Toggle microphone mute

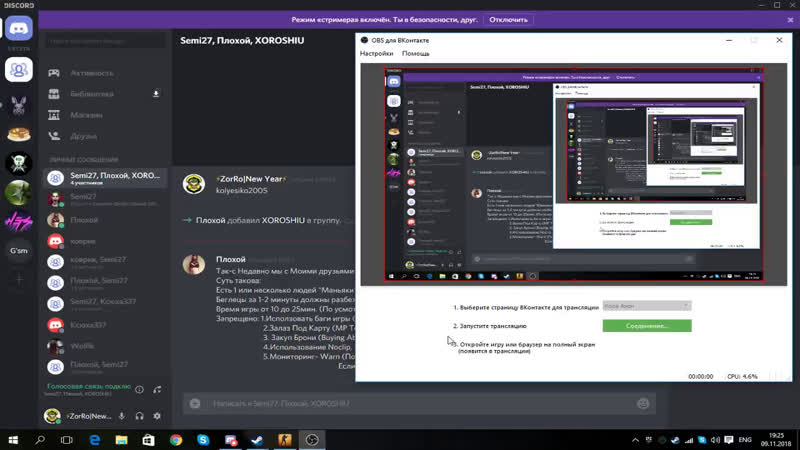122,416
